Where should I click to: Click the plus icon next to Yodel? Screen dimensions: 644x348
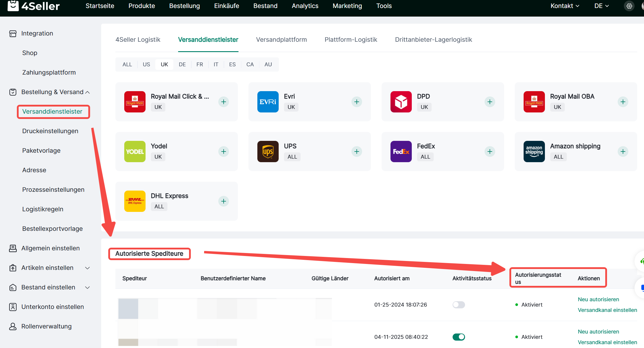click(x=224, y=152)
